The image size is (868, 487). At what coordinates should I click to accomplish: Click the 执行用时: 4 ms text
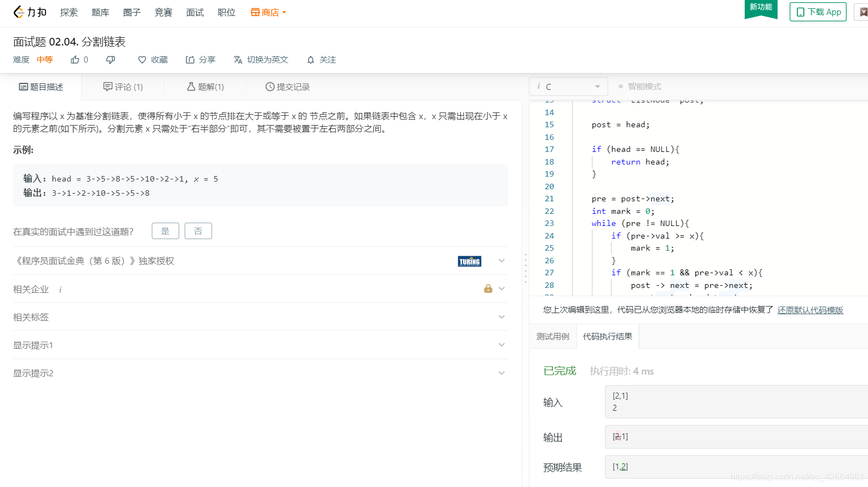tap(621, 371)
